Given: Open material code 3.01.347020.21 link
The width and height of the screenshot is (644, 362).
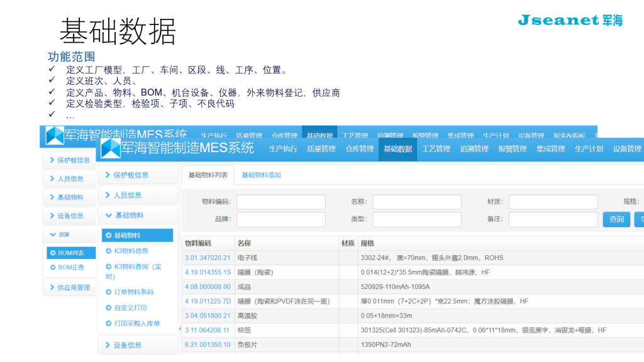Looking at the screenshot, I should (208, 258).
